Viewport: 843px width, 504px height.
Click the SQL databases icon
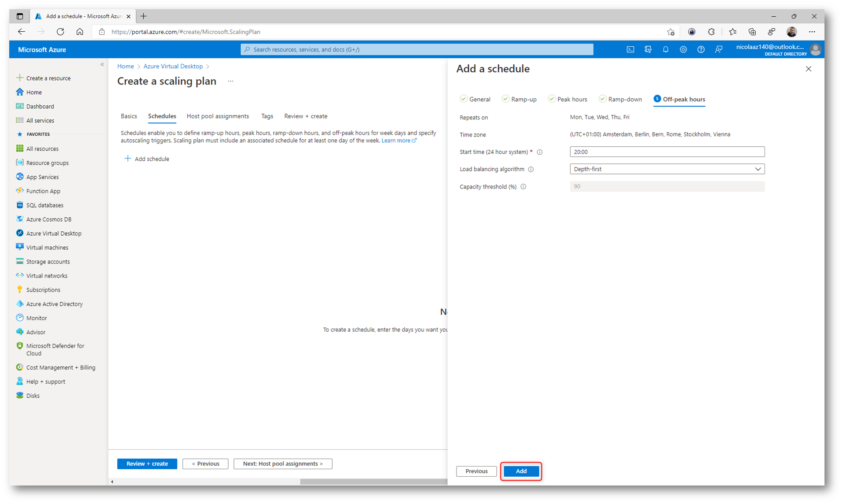pyautogui.click(x=19, y=205)
